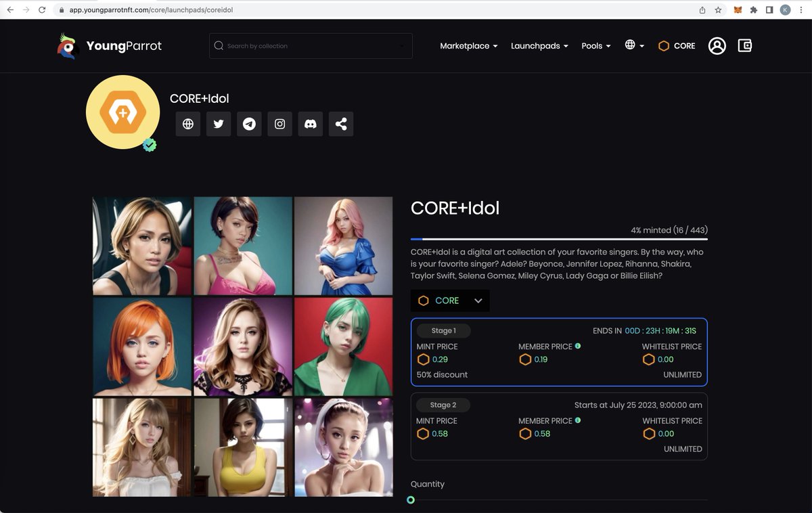This screenshot has height=513, width=812.
Task: Open the Instagram profile icon
Action: tap(279, 124)
